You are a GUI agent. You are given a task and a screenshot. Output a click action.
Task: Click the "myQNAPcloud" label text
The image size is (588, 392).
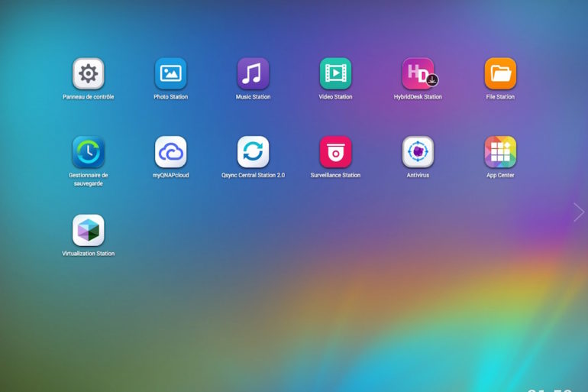170,175
